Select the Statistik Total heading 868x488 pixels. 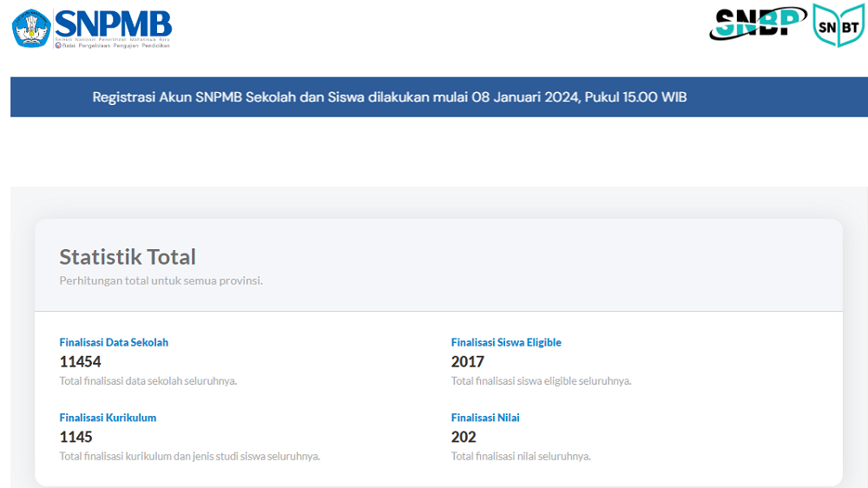[128, 257]
